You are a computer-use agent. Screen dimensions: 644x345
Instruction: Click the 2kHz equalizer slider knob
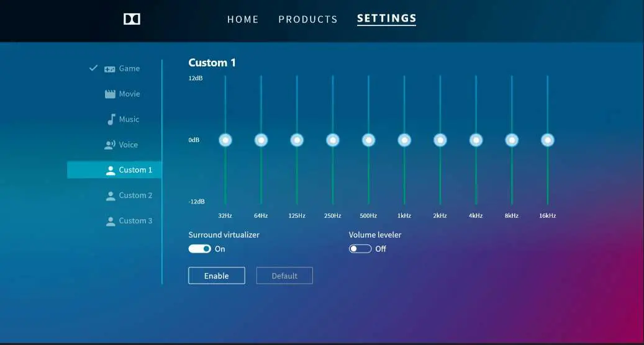[440, 140]
